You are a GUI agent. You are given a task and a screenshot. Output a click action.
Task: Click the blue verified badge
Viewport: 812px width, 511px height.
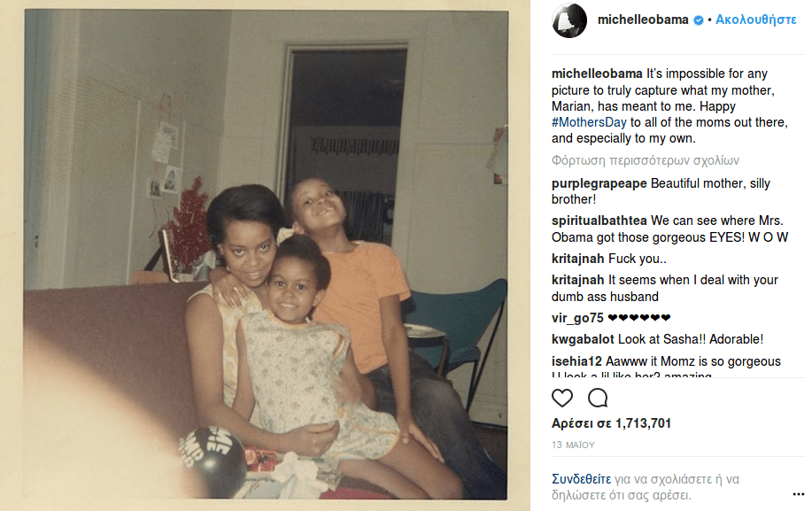pyautogui.click(x=698, y=20)
